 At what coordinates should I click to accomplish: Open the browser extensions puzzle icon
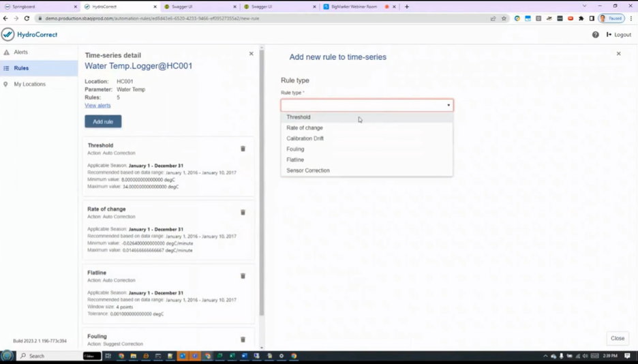[581, 18]
